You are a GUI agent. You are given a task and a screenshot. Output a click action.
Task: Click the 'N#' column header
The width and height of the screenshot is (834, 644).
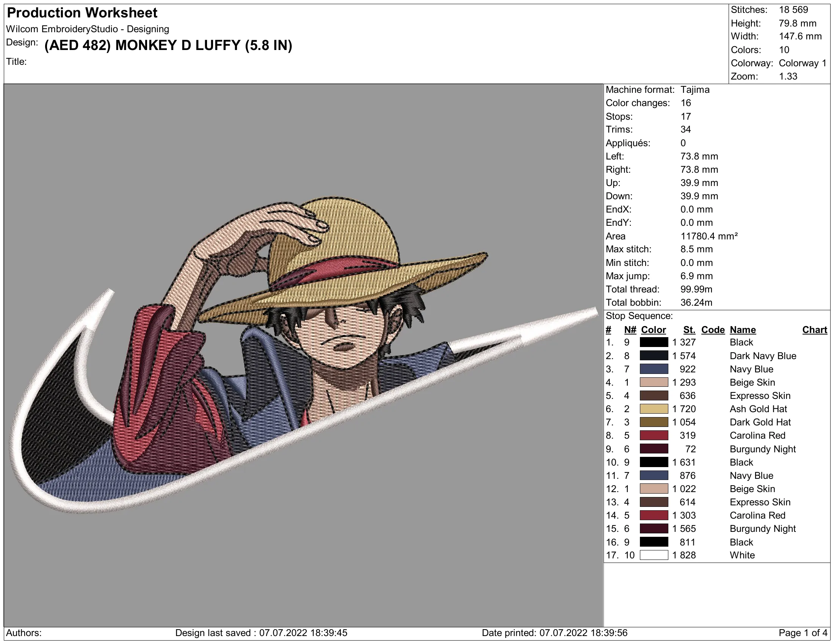click(630, 330)
